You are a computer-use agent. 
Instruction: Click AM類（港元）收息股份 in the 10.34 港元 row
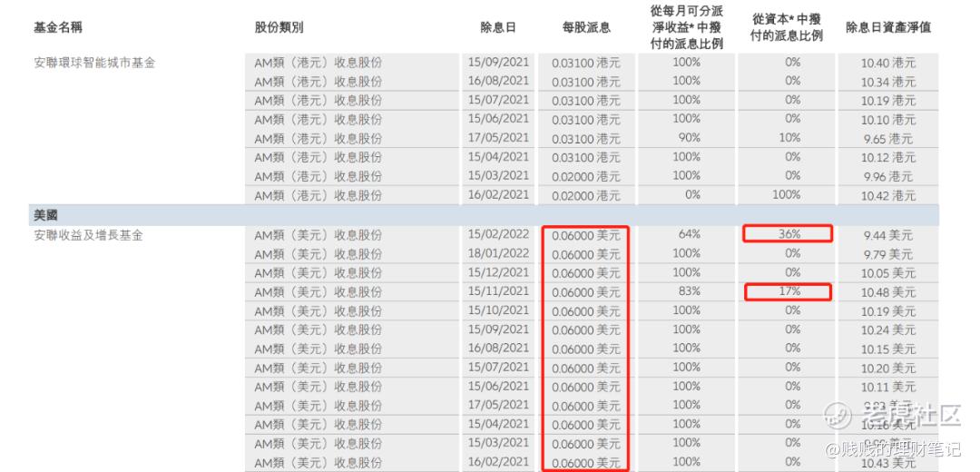point(318,82)
